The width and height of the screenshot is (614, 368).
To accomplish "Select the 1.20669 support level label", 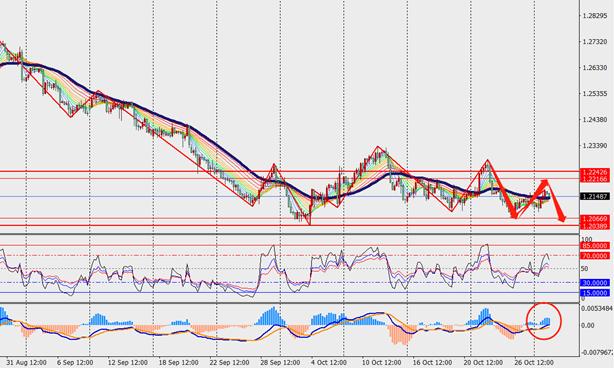I will (x=595, y=219).
